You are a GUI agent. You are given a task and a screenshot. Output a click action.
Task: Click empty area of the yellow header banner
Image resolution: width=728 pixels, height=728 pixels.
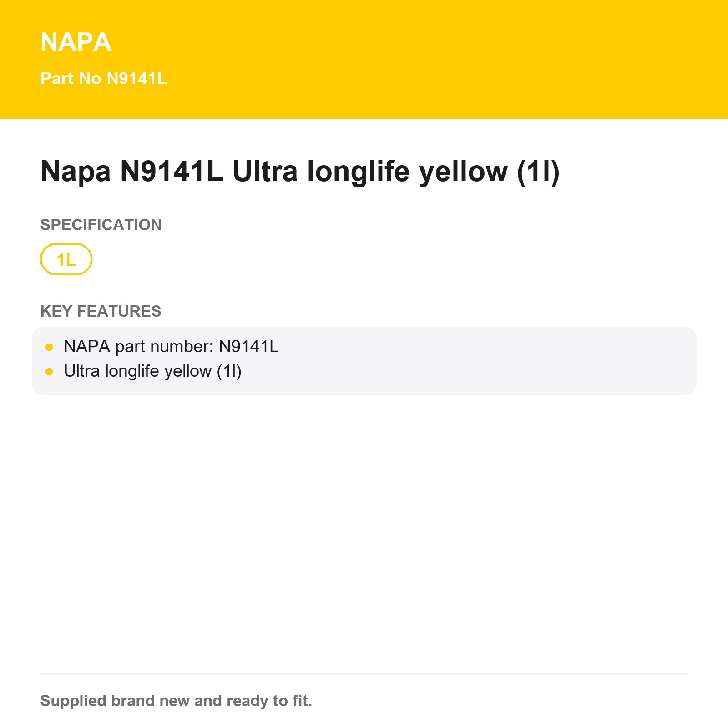coord(455,59)
